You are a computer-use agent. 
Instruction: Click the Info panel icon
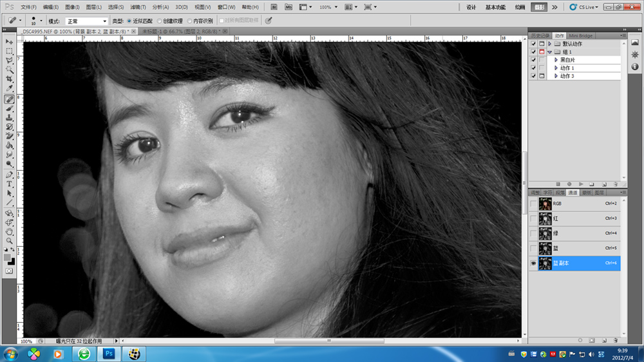pyautogui.click(x=635, y=66)
